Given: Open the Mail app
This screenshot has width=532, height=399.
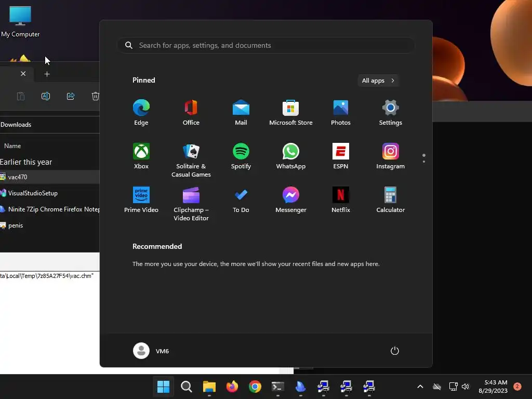Looking at the screenshot, I should [x=241, y=113].
